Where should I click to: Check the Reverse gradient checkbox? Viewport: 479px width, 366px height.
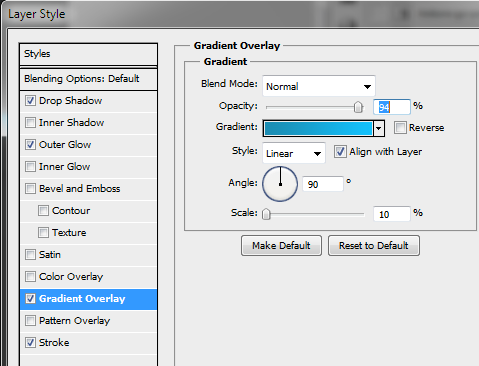pos(400,127)
